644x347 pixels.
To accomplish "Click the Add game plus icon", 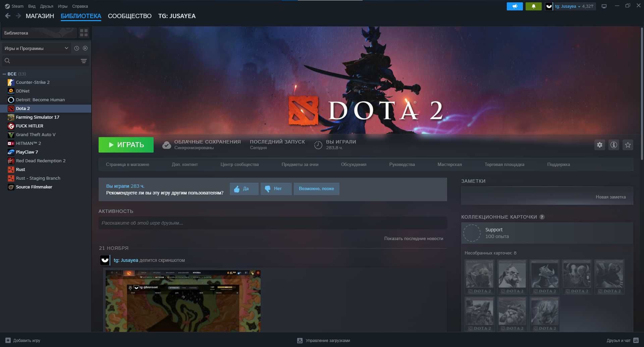I will click(8, 340).
